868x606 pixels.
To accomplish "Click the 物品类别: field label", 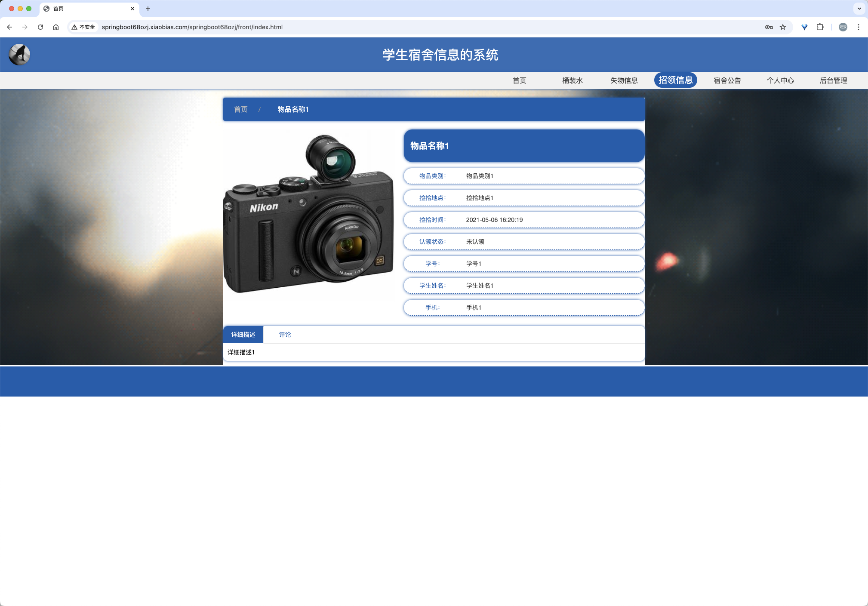I will [x=432, y=176].
